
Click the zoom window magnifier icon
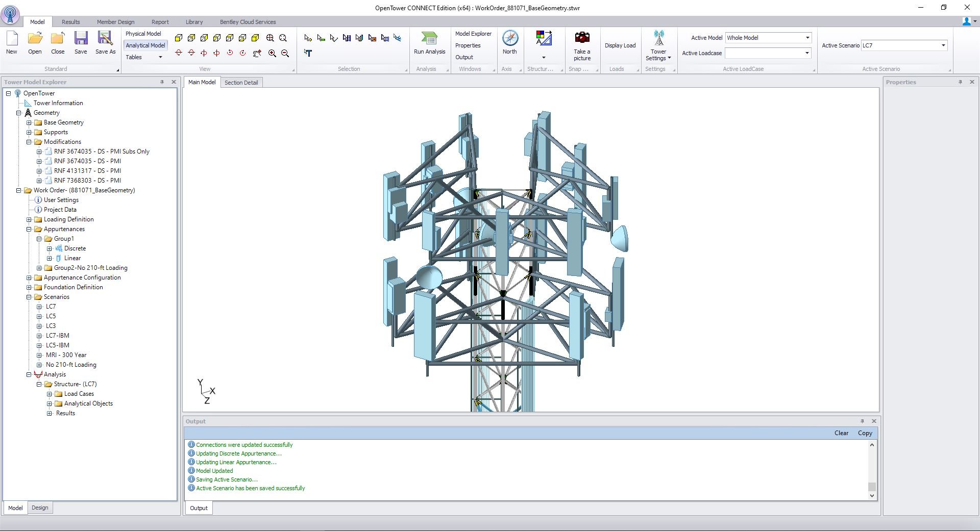[x=283, y=38]
